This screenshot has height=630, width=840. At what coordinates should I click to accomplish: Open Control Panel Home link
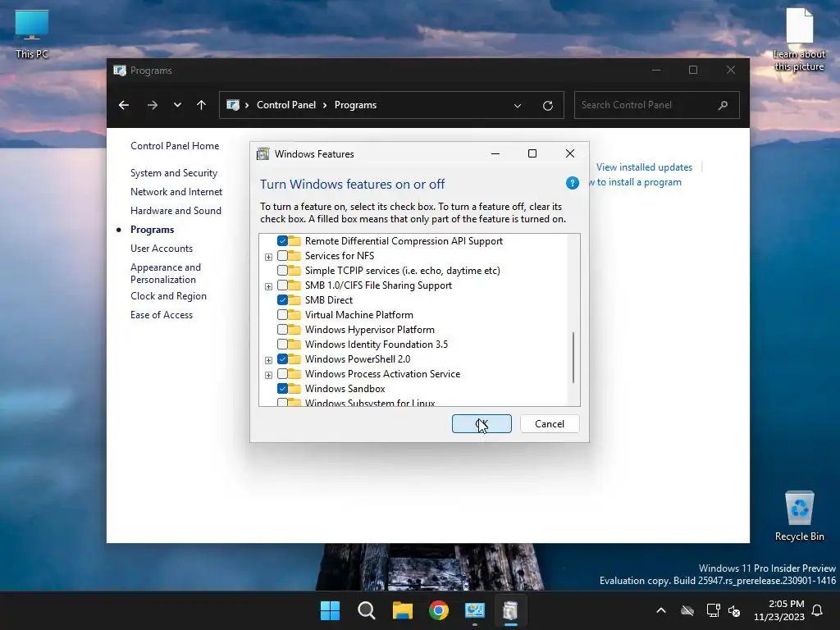[175, 146]
